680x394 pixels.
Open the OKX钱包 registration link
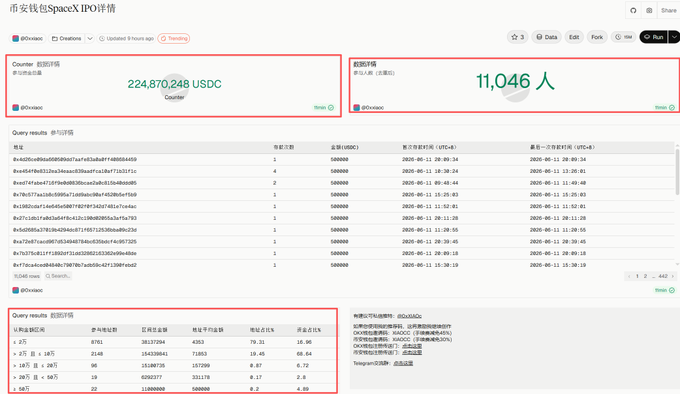[x=412, y=346]
